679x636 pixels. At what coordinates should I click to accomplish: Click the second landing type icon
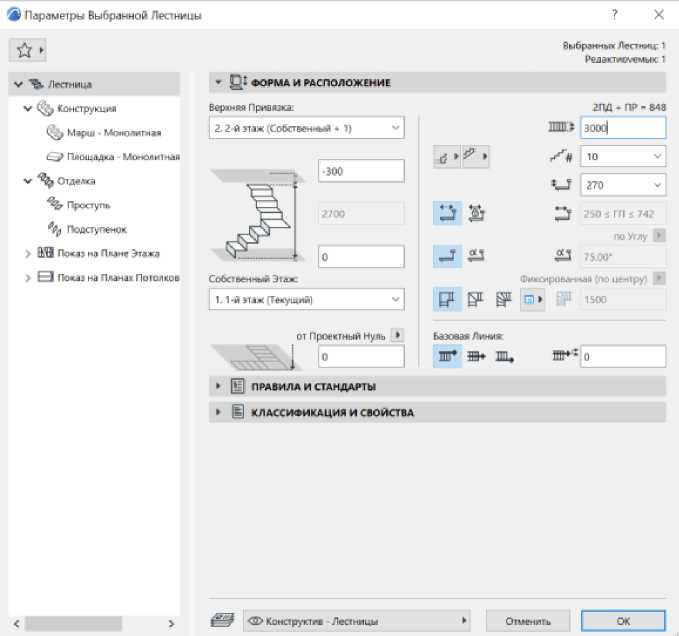tap(476, 299)
